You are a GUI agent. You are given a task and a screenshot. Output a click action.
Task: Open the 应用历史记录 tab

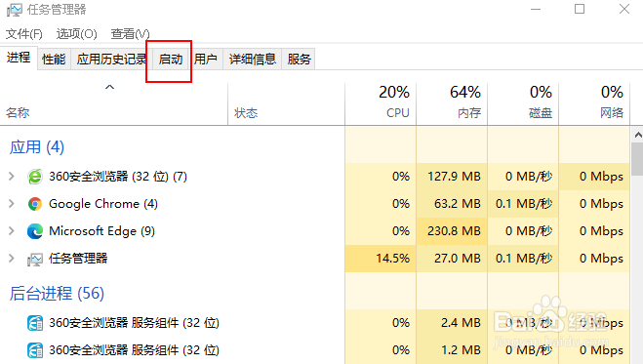111,60
